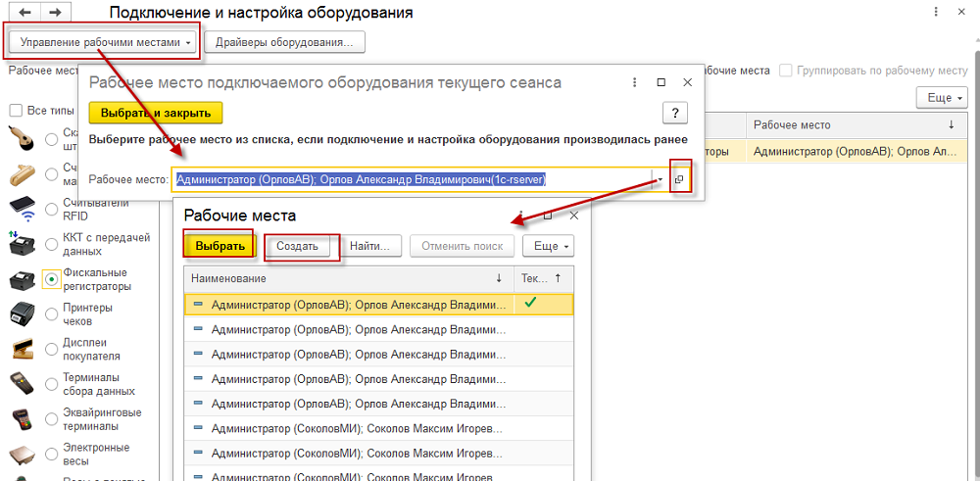The width and height of the screenshot is (980, 481).
Task: Select highlighted first ОрловАВ row in list
Action: tap(379, 305)
